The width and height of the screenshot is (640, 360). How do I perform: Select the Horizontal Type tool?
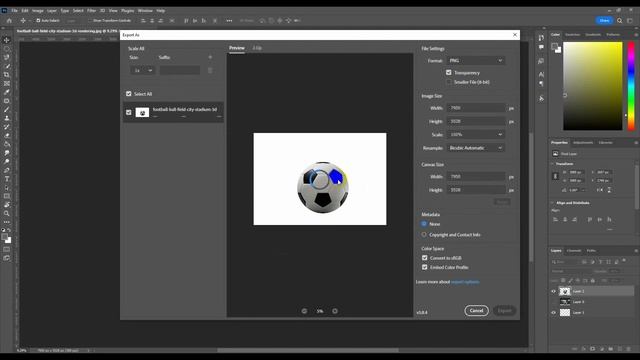tap(7, 179)
